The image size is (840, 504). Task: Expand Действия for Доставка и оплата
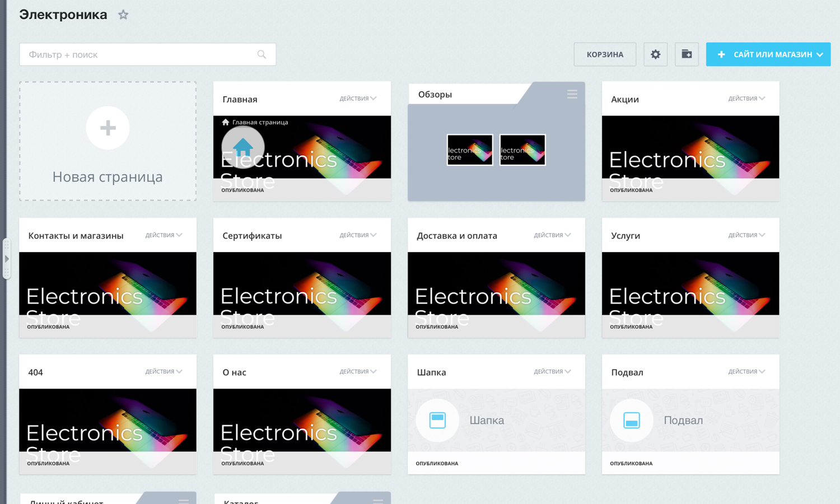point(552,235)
